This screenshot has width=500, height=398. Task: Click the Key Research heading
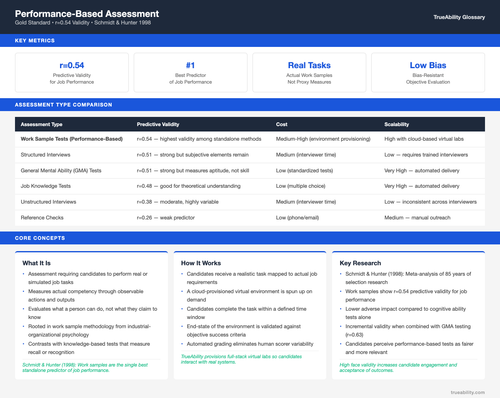360,263
